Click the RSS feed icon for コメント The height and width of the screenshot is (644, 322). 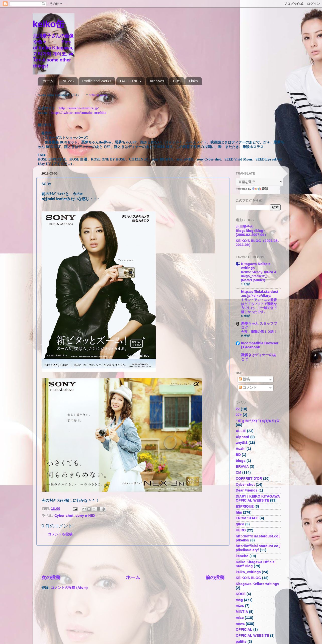click(240, 387)
